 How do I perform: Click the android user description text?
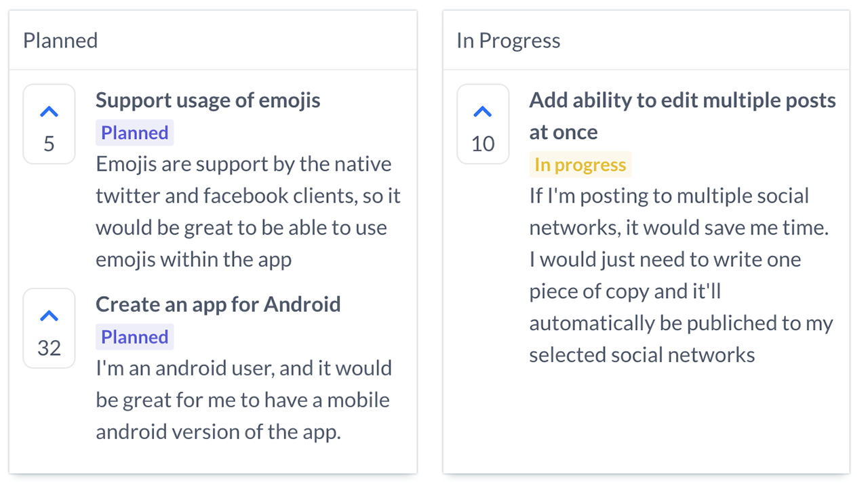pyautogui.click(x=243, y=400)
